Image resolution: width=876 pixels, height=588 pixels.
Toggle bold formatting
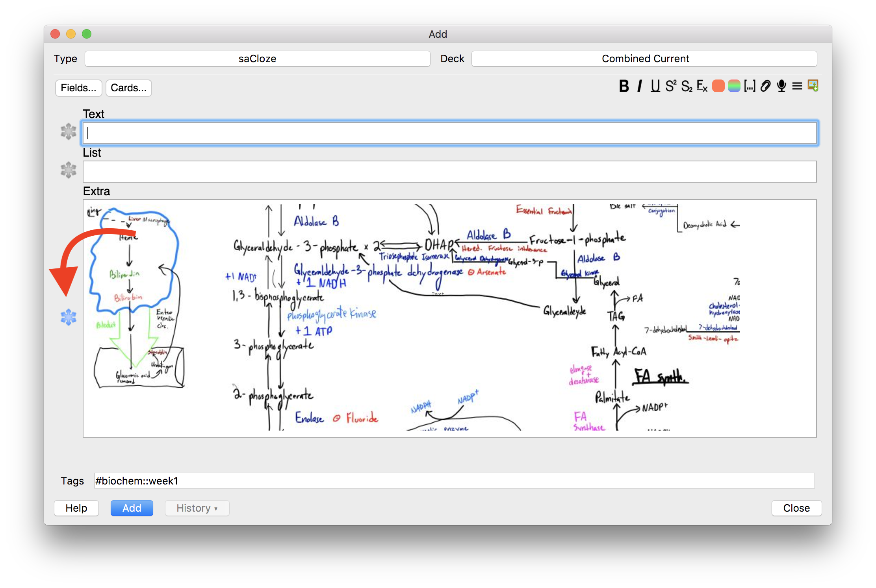coord(624,86)
